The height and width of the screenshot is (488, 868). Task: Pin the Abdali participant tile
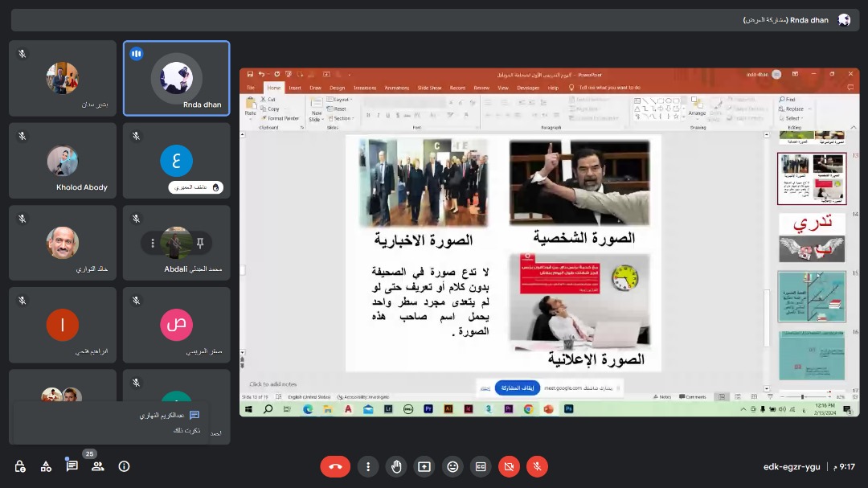200,243
